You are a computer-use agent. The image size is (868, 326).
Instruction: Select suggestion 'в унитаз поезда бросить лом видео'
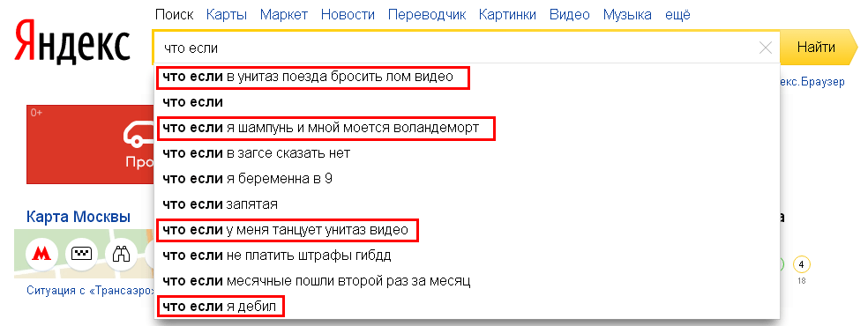click(x=468, y=77)
